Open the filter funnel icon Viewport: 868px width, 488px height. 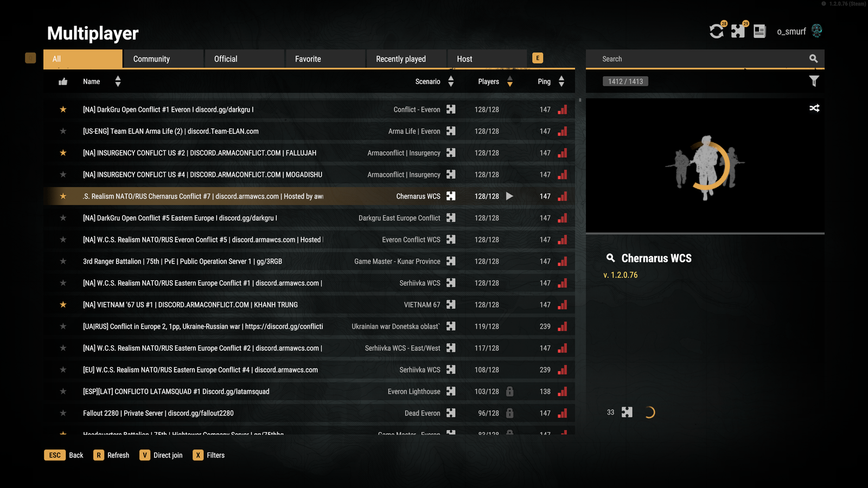point(814,81)
